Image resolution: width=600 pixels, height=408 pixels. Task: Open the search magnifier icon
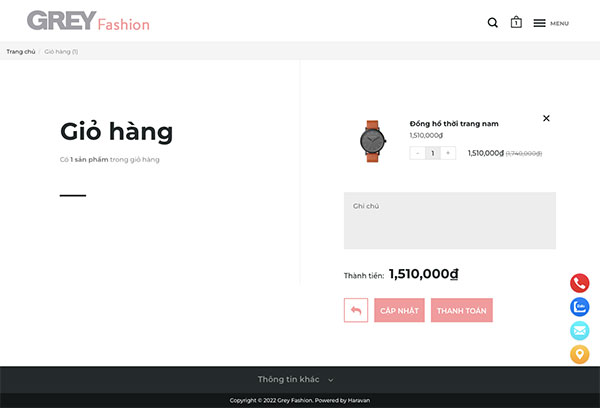(x=492, y=23)
